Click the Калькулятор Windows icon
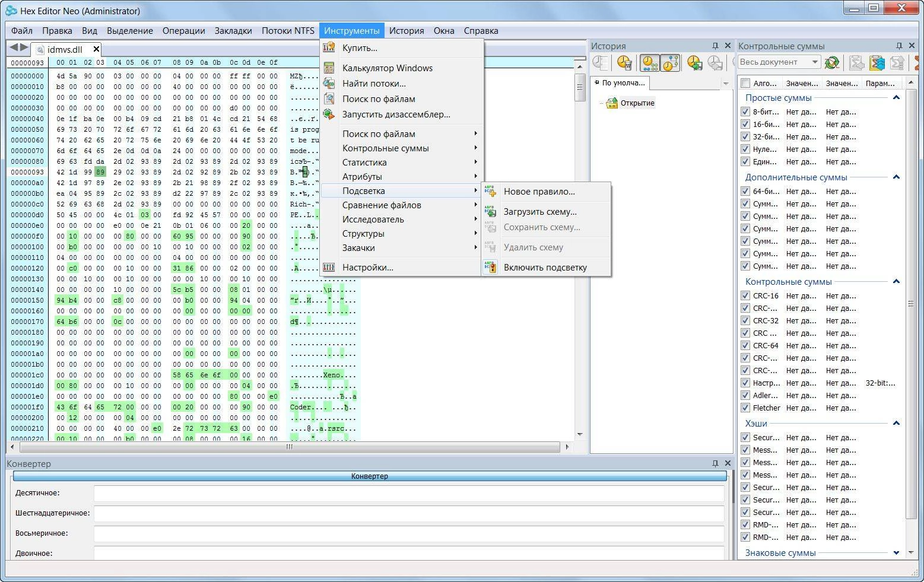924x582 pixels. coord(329,68)
